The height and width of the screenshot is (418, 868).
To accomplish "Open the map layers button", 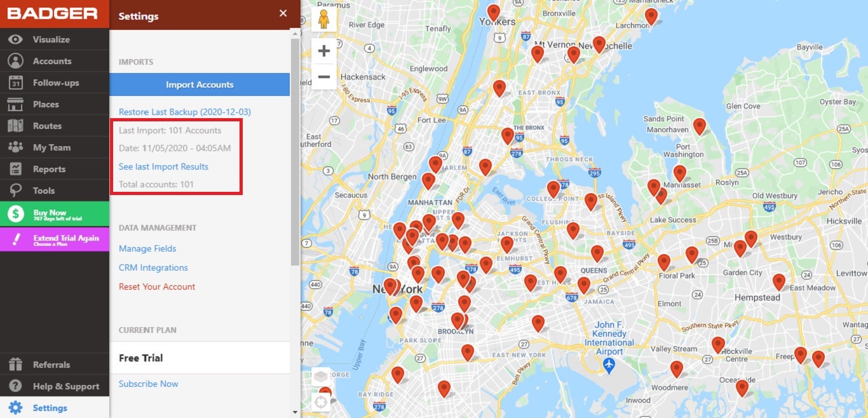I will [x=321, y=376].
